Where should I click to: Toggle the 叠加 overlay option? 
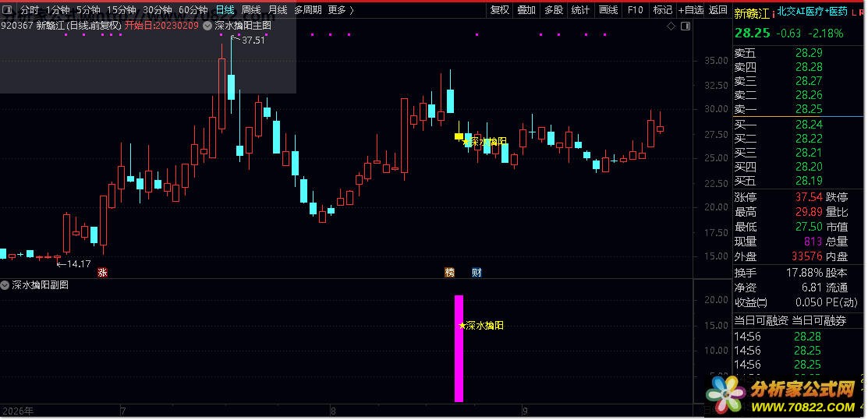(x=526, y=10)
